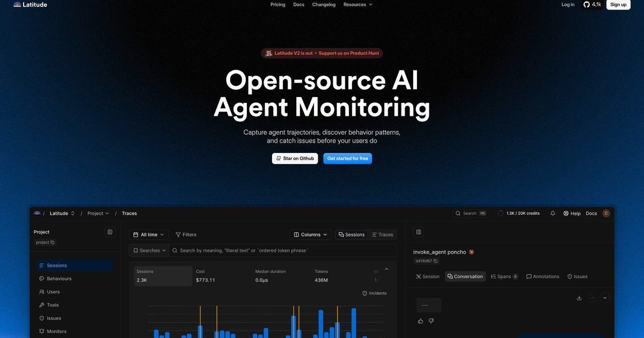Copy the project slug badge
Screen dimensions: 644x338
click(44, 243)
